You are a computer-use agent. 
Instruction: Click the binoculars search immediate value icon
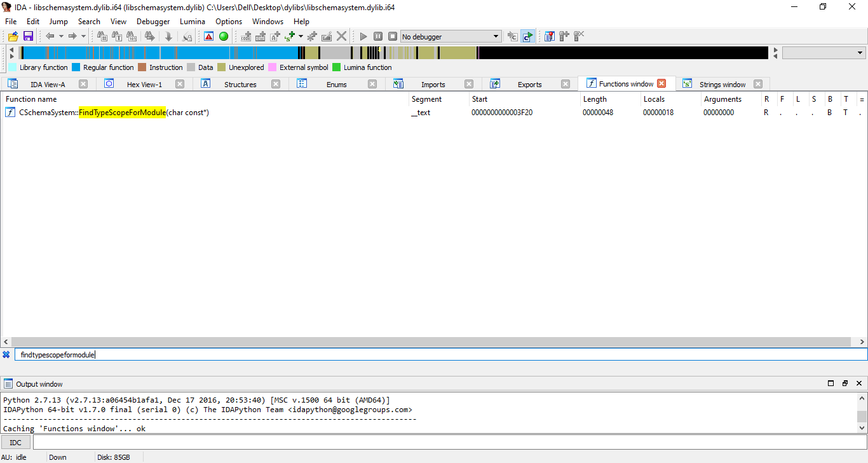[102, 36]
